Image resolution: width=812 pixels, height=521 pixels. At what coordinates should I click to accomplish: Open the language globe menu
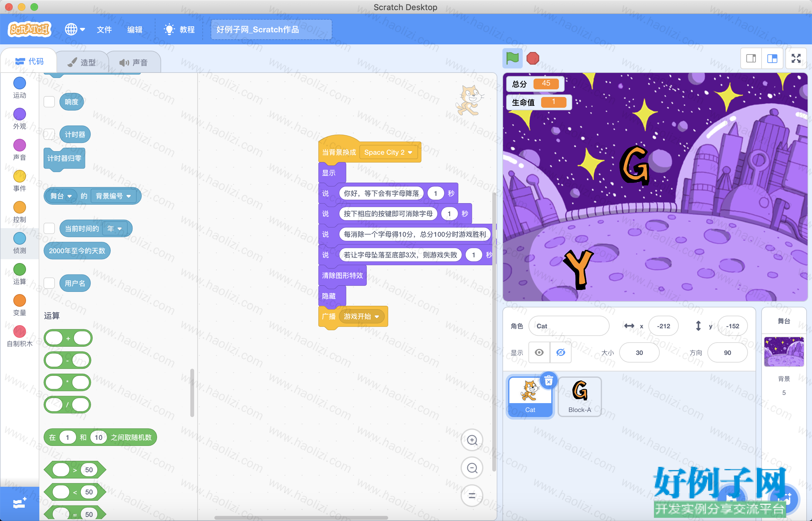click(75, 29)
